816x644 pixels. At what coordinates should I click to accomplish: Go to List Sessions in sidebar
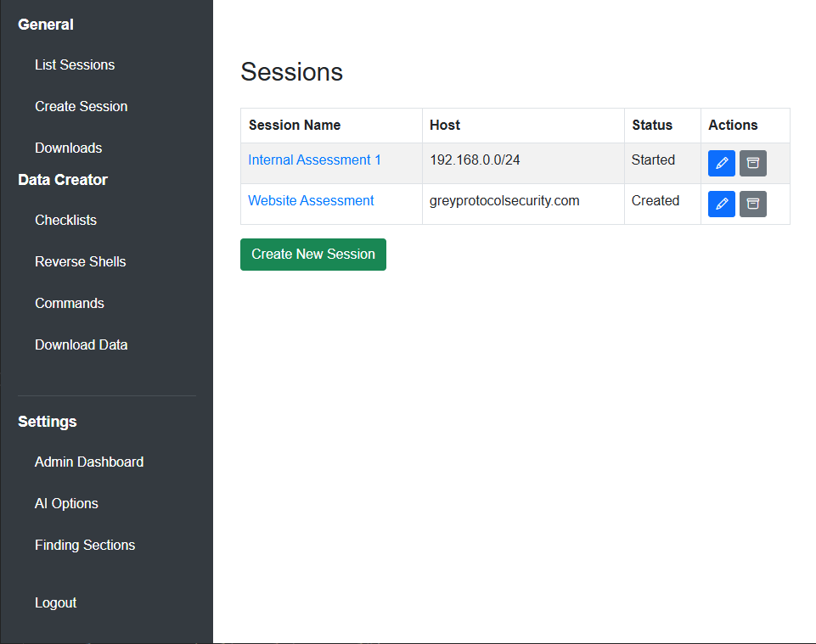(x=75, y=64)
